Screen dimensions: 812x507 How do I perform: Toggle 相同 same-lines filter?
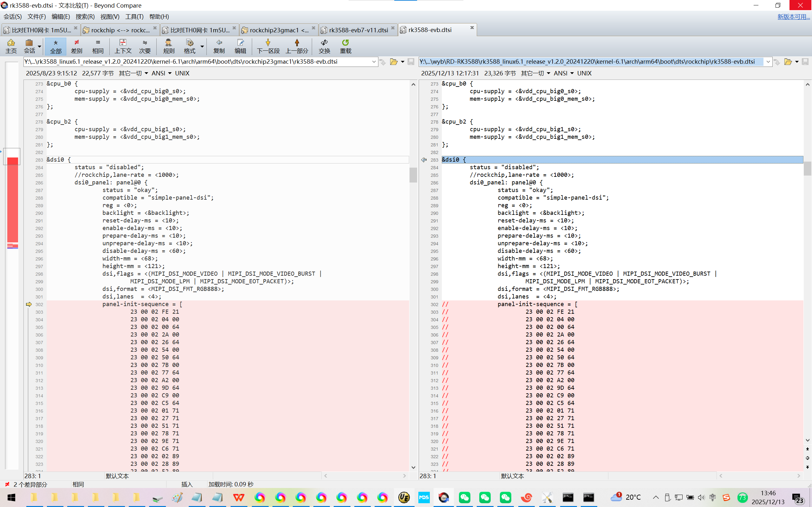98,46
